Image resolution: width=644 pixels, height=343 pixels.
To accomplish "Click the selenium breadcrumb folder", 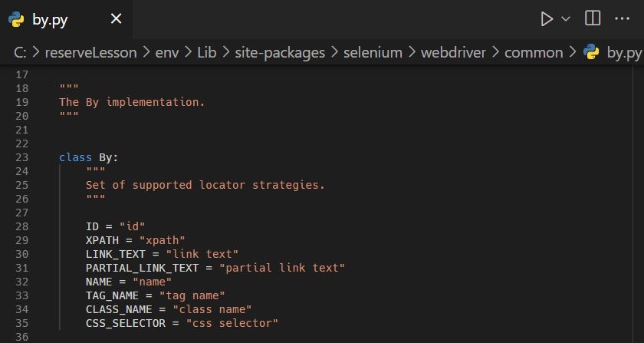I will coord(373,53).
